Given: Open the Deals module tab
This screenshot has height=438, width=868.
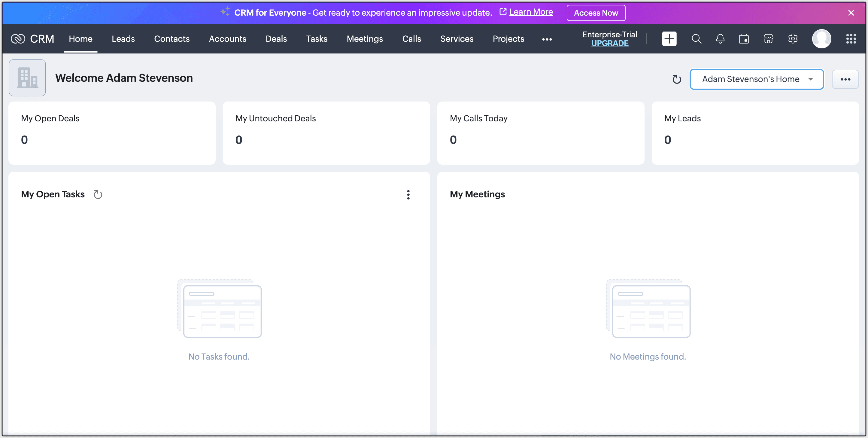Looking at the screenshot, I should point(276,39).
